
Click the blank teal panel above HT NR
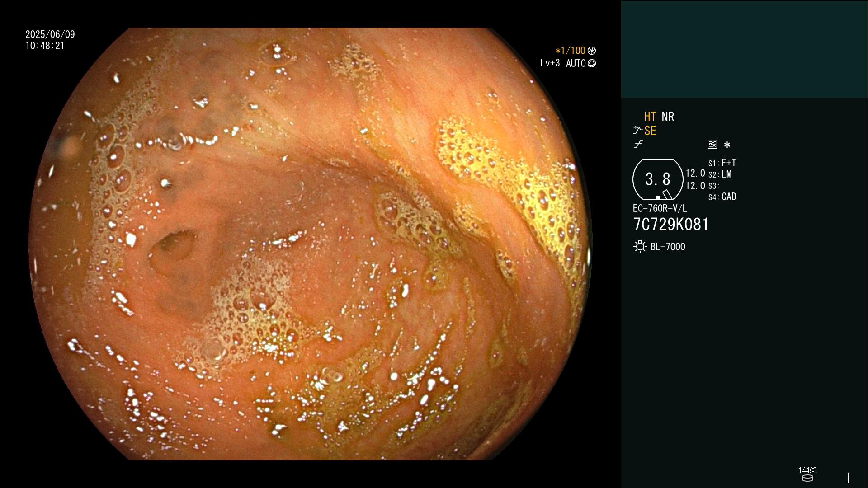tap(744, 49)
